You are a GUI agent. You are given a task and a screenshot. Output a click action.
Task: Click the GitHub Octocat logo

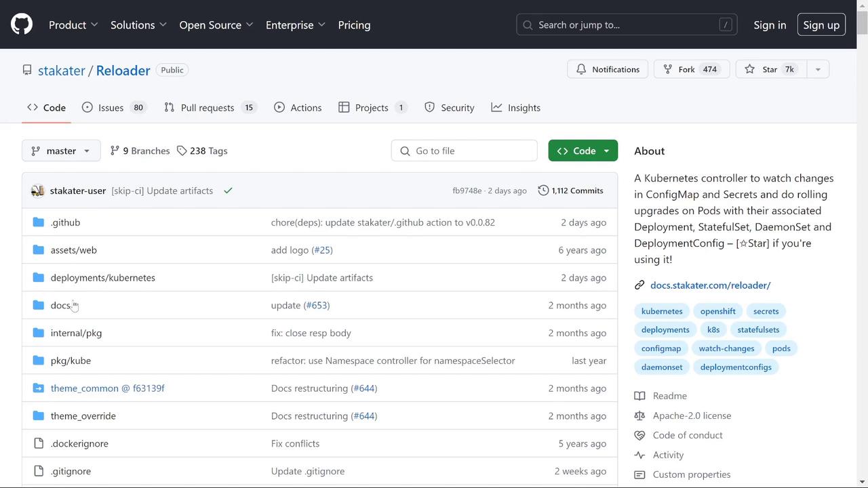tap(22, 24)
